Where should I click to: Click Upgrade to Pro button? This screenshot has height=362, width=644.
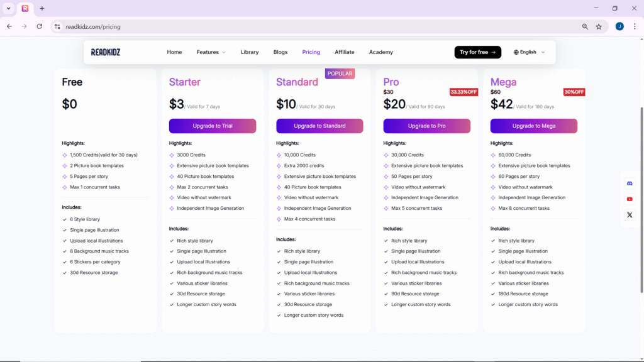[427, 126]
